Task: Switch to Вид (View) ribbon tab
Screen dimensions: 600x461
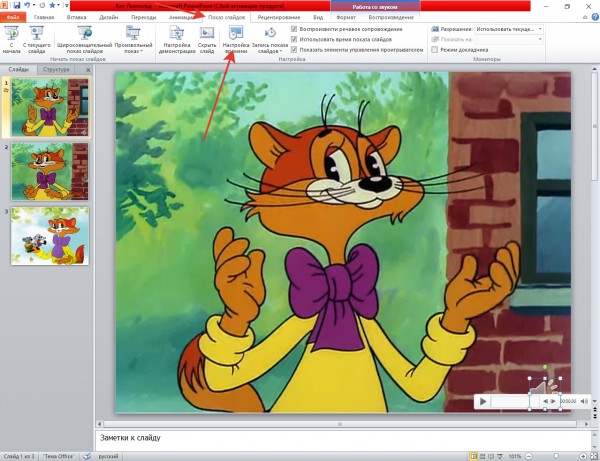Action: click(x=318, y=17)
